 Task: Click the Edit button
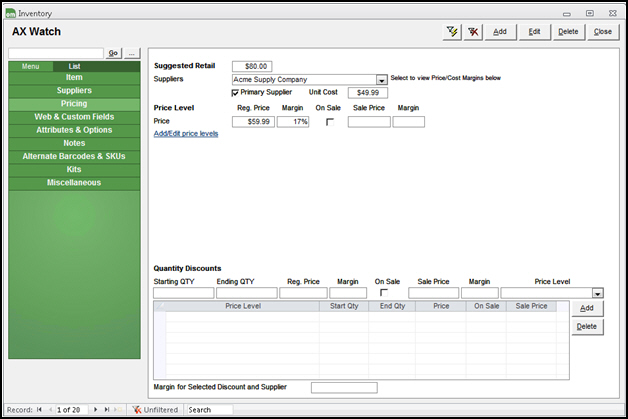535,32
